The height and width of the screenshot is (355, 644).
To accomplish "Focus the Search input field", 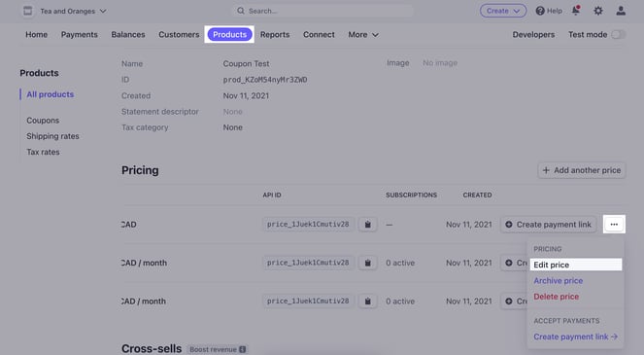I will point(322,11).
